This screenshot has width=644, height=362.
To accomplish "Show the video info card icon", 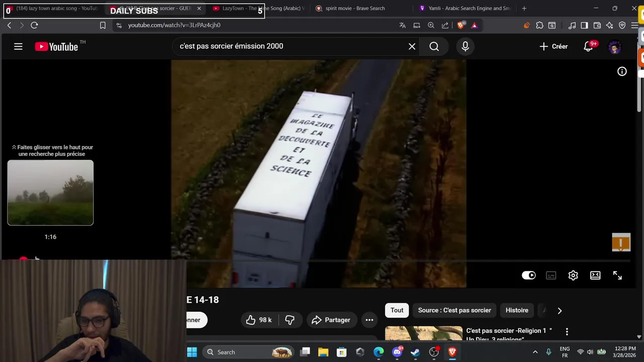I will (622, 71).
